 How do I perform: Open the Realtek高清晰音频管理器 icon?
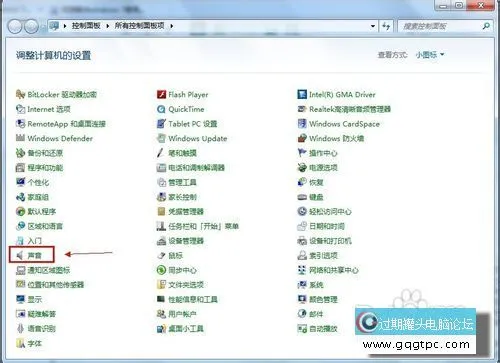(x=302, y=109)
